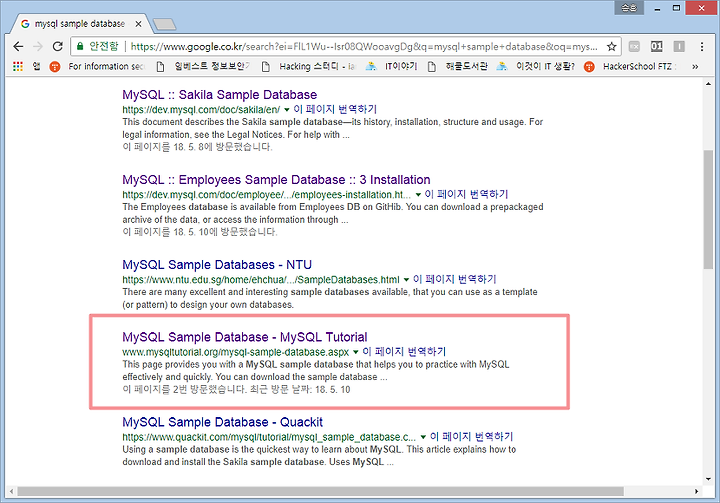The width and height of the screenshot is (720, 503).
Task: Click the scroll down arrow
Action: 708,479
